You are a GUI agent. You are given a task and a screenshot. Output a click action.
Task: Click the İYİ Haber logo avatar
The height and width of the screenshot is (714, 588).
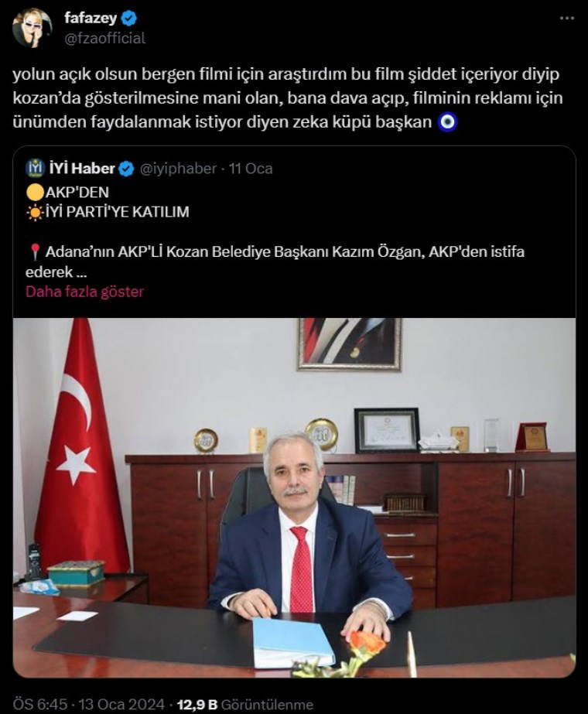(35, 169)
